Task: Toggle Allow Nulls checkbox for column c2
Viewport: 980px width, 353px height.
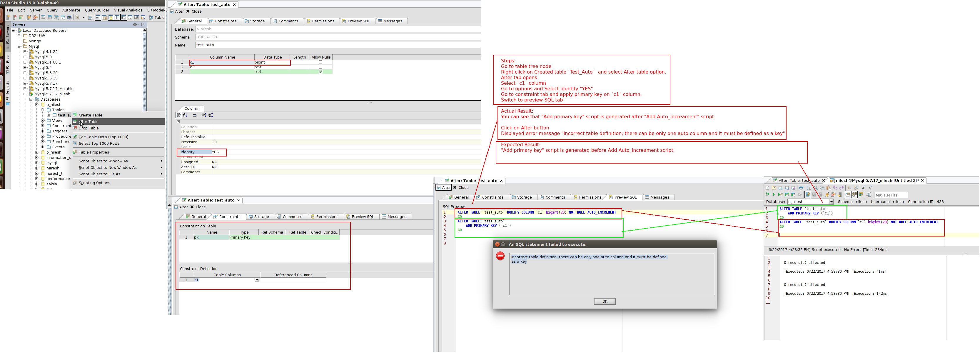Action: [x=320, y=67]
